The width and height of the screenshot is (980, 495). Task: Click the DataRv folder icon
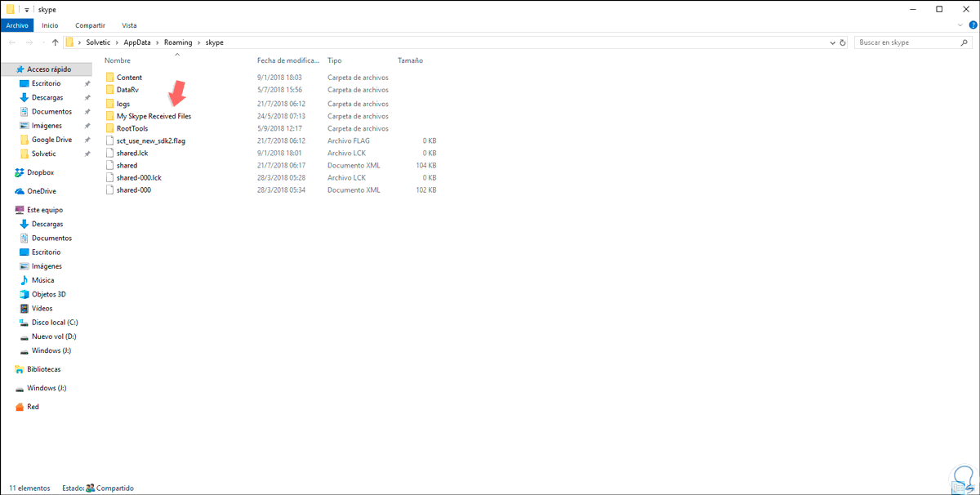pos(109,90)
